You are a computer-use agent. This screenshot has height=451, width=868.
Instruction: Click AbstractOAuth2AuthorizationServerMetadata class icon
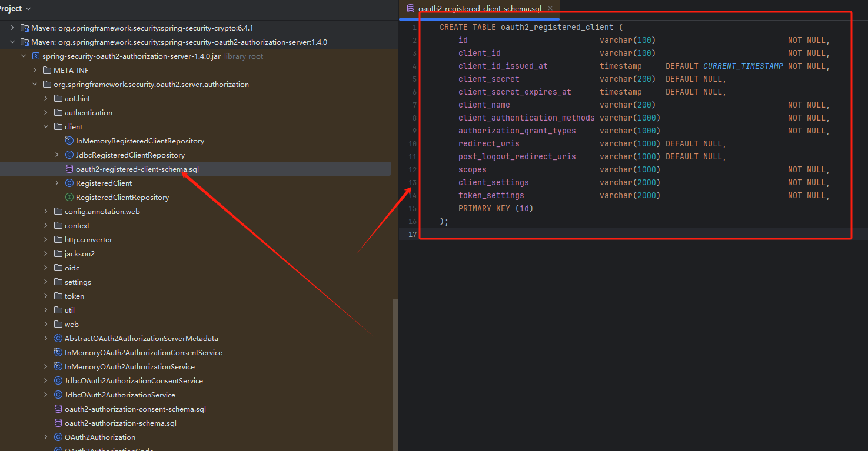point(58,338)
